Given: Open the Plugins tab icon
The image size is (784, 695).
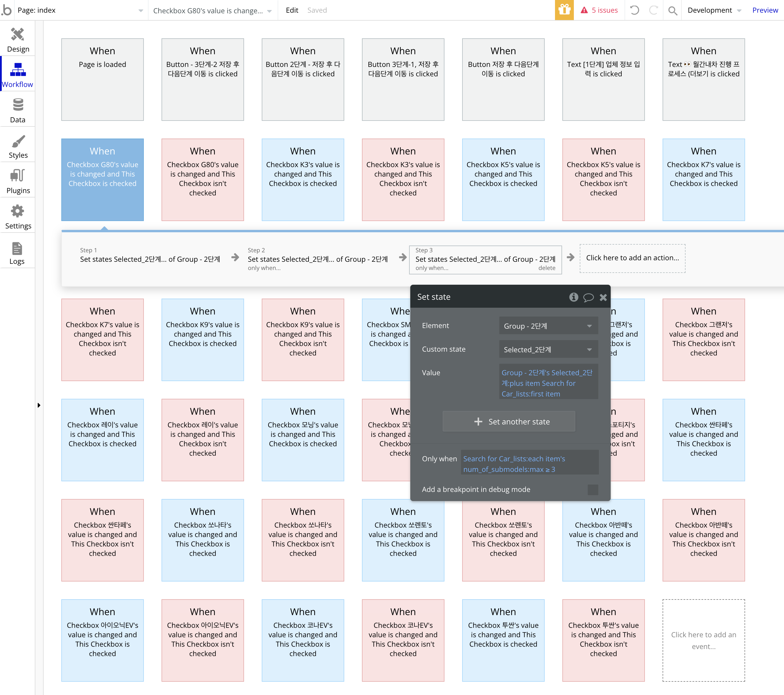Looking at the screenshot, I should (x=18, y=176).
